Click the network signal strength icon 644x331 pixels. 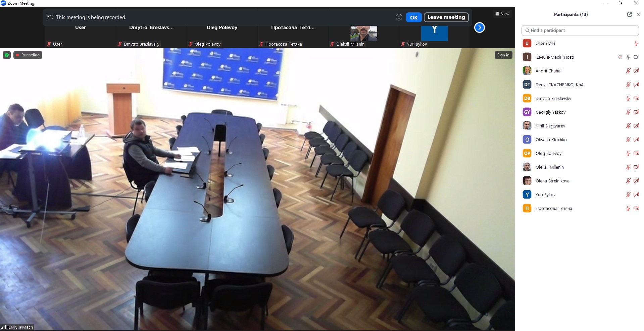[x=3, y=327]
